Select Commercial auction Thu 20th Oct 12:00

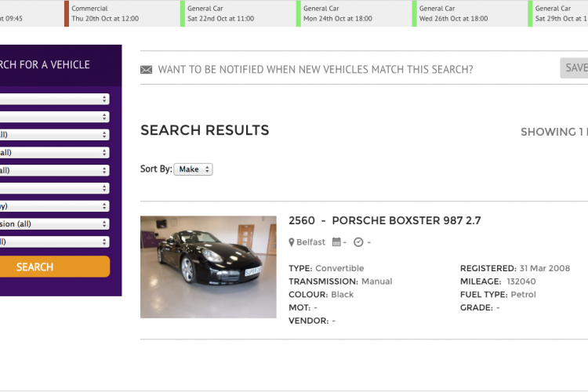tap(122, 13)
